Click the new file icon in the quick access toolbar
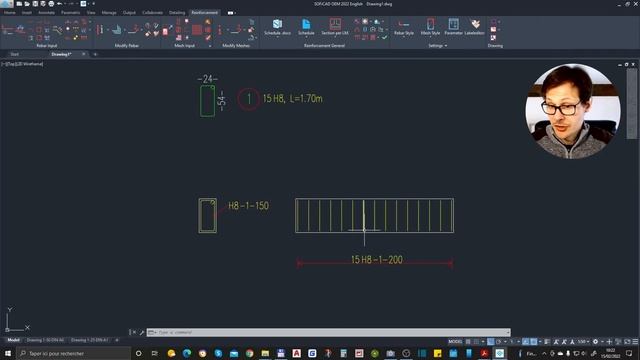This screenshot has width=640, height=360. tap(19, 4)
